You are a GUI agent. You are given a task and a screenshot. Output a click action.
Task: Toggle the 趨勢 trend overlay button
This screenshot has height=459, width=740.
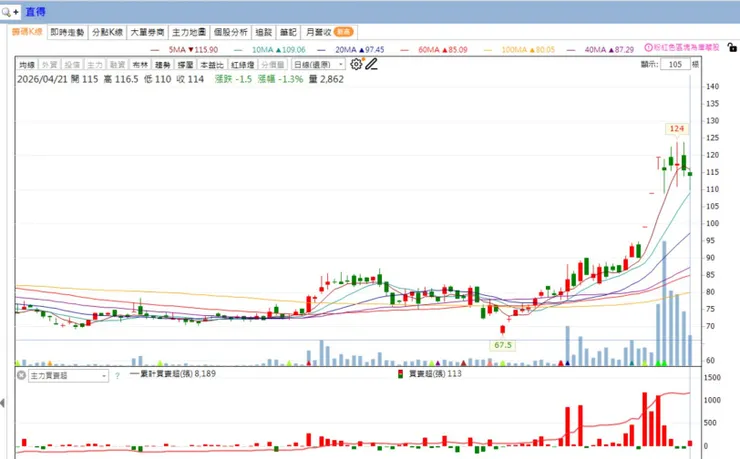163,65
